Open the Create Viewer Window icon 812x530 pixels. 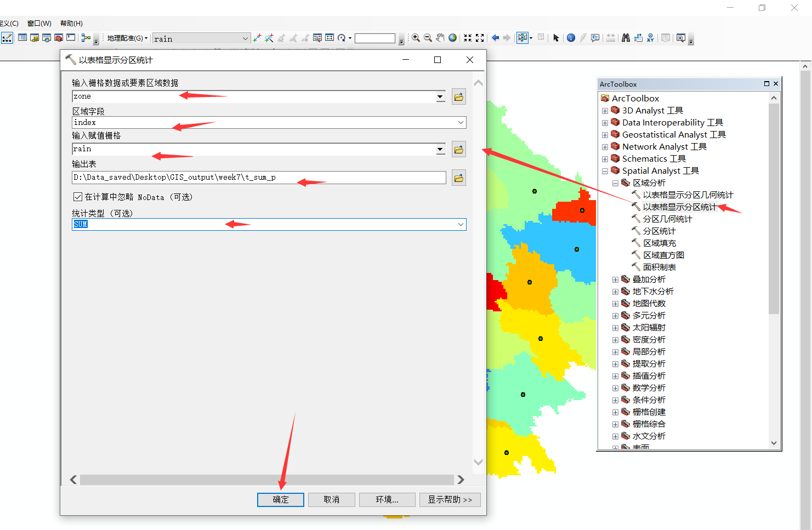pyautogui.click(x=680, y=38)
